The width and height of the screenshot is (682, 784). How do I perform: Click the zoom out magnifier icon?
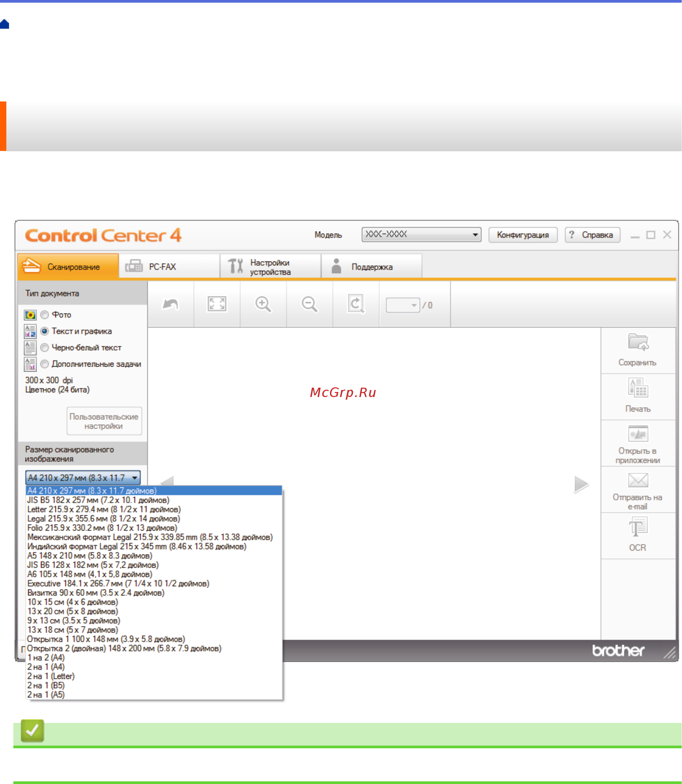(310, 304)
